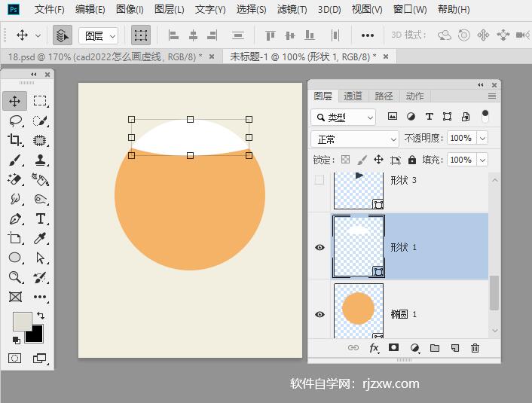Reset default foreground and background colors
The image size is (532, 403).
pos(16,340)
